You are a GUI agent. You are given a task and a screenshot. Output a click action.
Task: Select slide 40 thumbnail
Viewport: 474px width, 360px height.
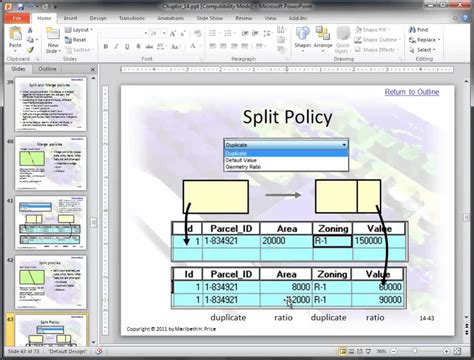51,163
